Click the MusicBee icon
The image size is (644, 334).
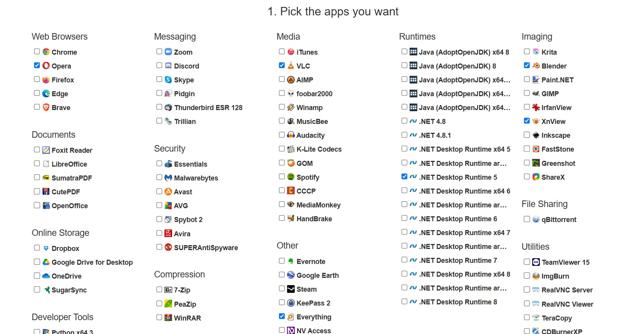291,121
